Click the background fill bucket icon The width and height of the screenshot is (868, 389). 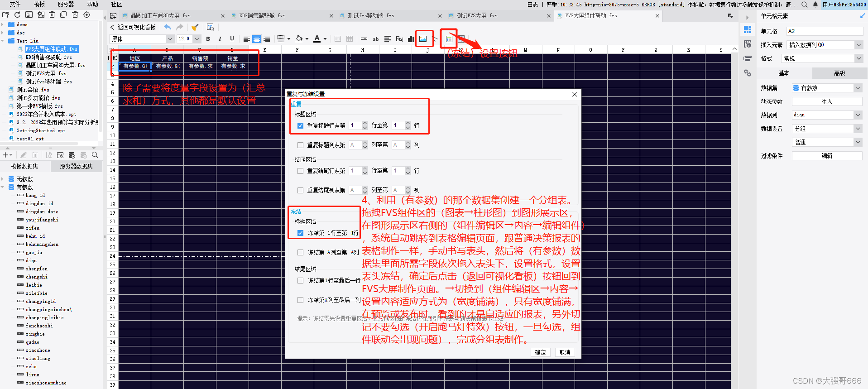(299, 39)
